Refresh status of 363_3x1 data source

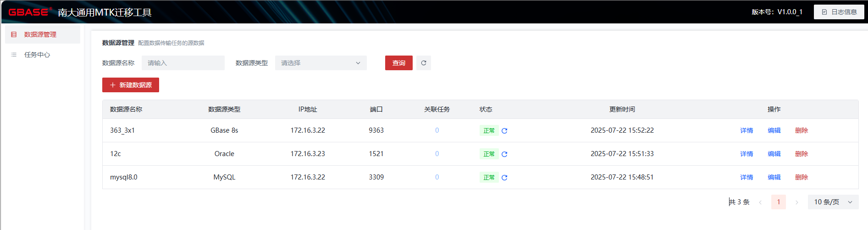pos(504,131)
